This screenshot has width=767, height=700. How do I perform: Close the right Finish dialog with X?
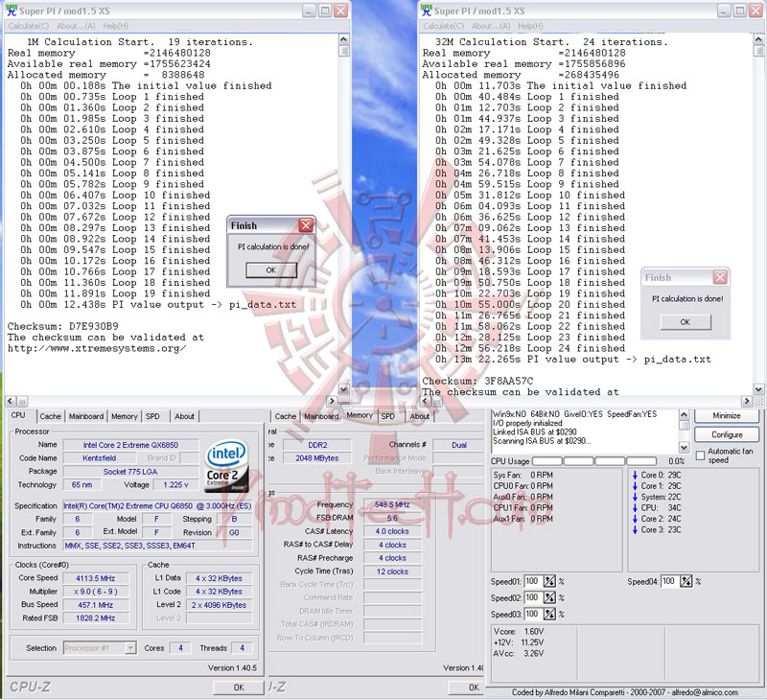click(720, 277)
